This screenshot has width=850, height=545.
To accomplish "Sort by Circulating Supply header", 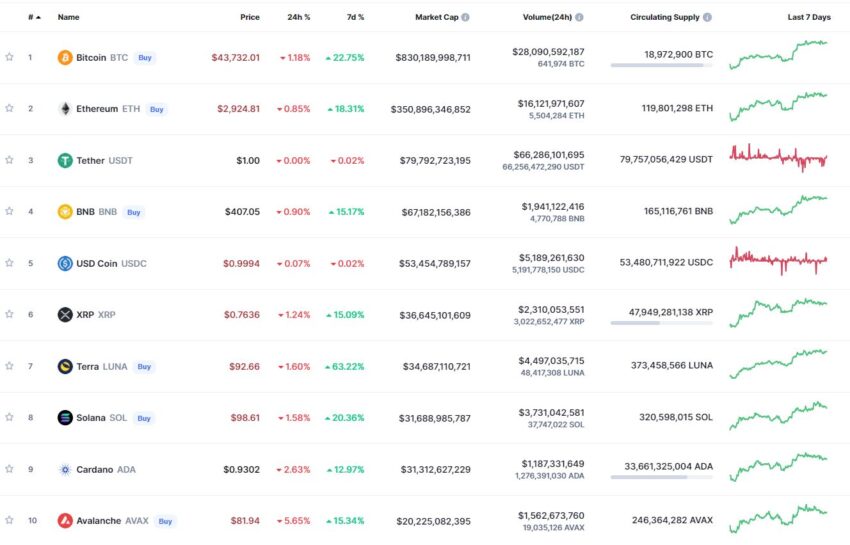I will [x=665, y=17].
